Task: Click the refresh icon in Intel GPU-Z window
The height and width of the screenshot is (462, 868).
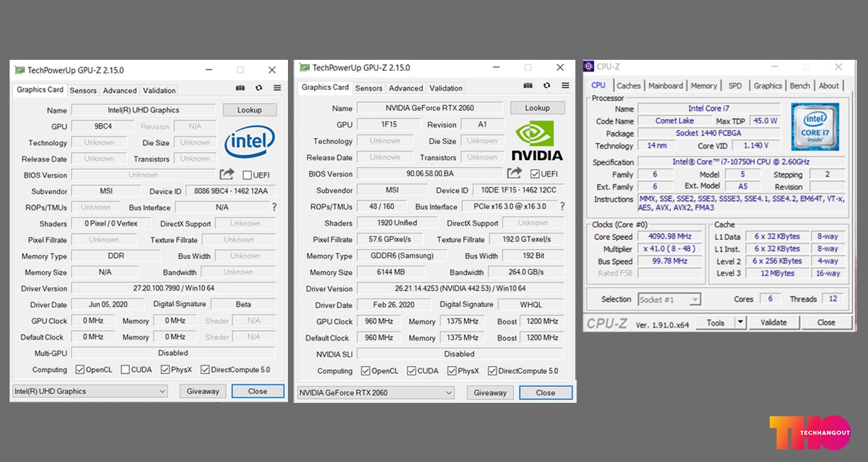Action: 258,88
